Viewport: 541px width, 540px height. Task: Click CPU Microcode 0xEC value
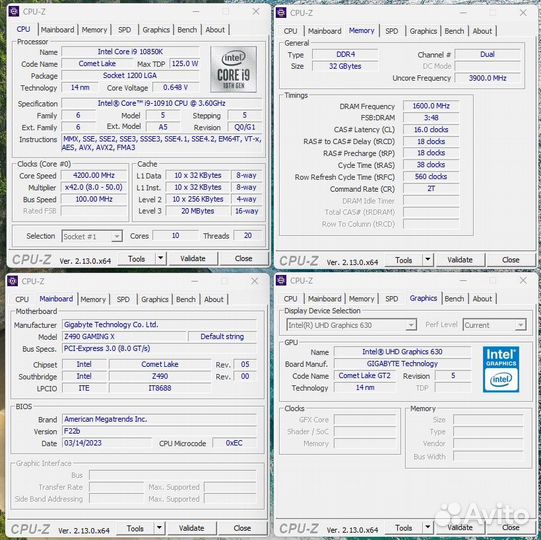coord(234,443)
